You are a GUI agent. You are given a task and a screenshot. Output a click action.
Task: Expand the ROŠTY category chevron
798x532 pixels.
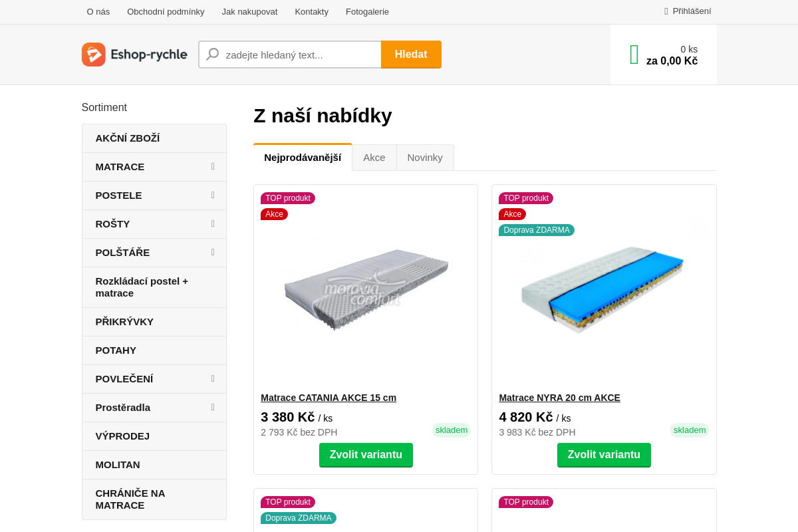pos(212,223)
